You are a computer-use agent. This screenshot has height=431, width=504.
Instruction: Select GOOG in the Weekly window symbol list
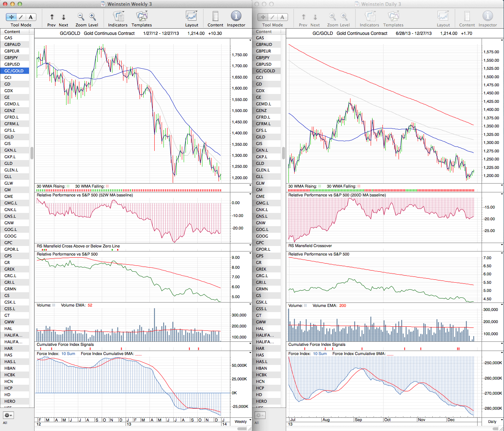[x=10, y=236]
